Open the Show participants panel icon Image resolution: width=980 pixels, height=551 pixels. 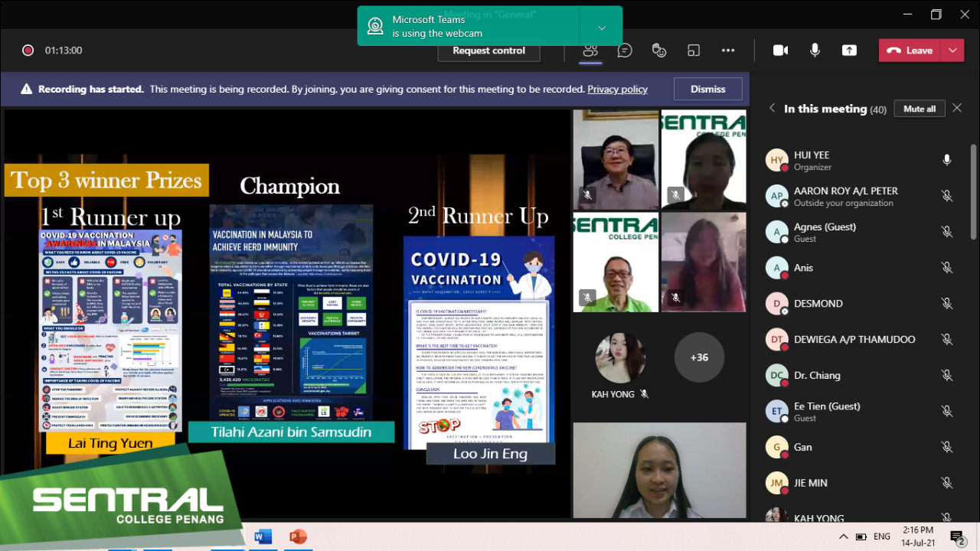(x=590, y=51)
